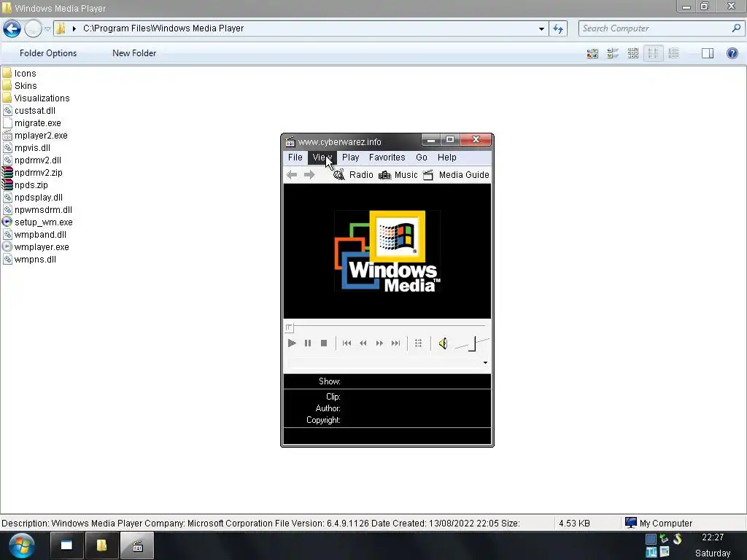747x560 pixels.
Task: Click the first taskbar window button
Action: point(66,545)
